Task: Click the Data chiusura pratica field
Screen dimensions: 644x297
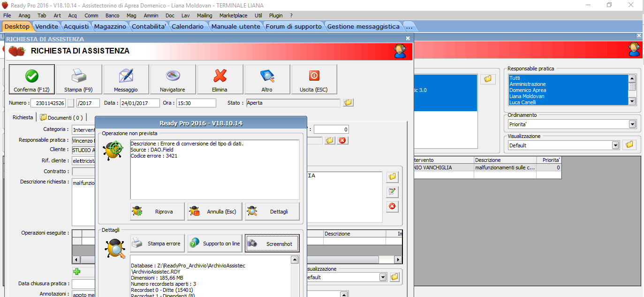Action: 83,284
